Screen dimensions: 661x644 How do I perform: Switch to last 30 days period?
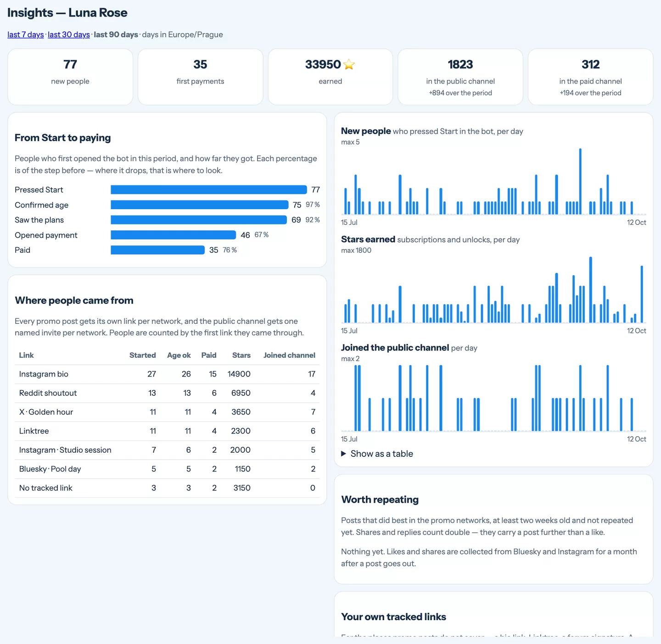[x=69, y=35]
